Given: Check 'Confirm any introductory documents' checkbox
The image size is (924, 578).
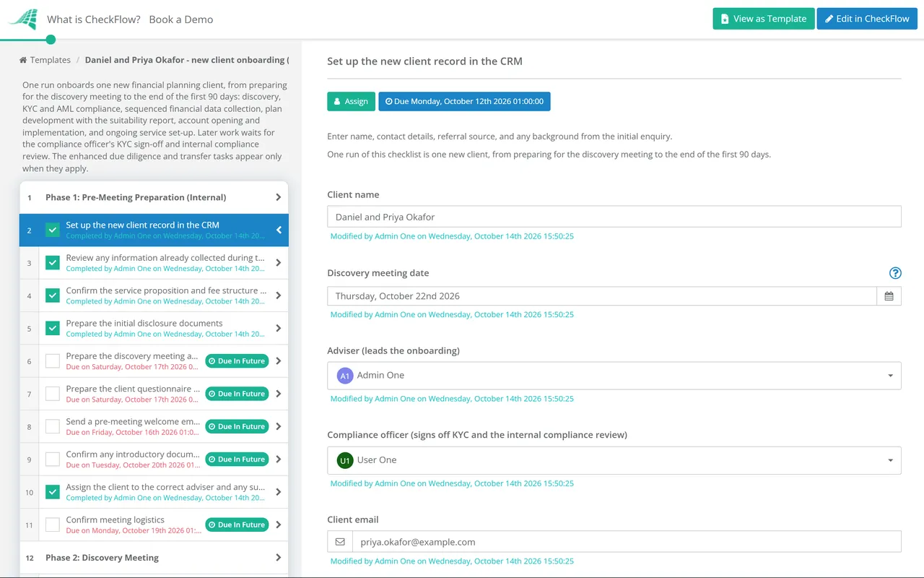Looking at the screenshot, I should pyautogui.click(x=53, y=460).
